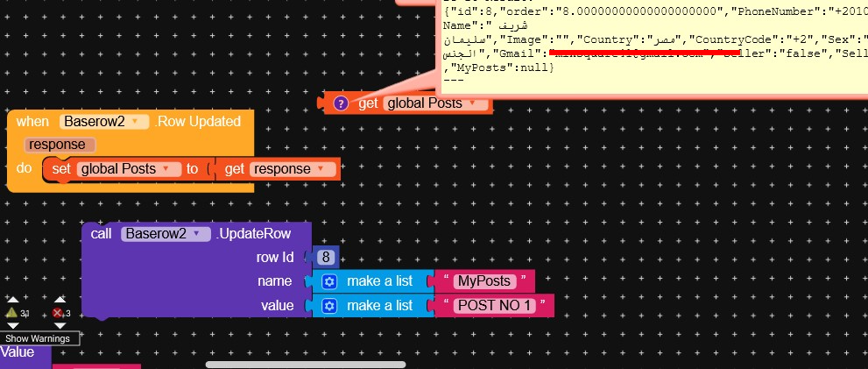Click the response parameter in the event block
Viewport: 868px width, 369px height.
pos(57,145)
